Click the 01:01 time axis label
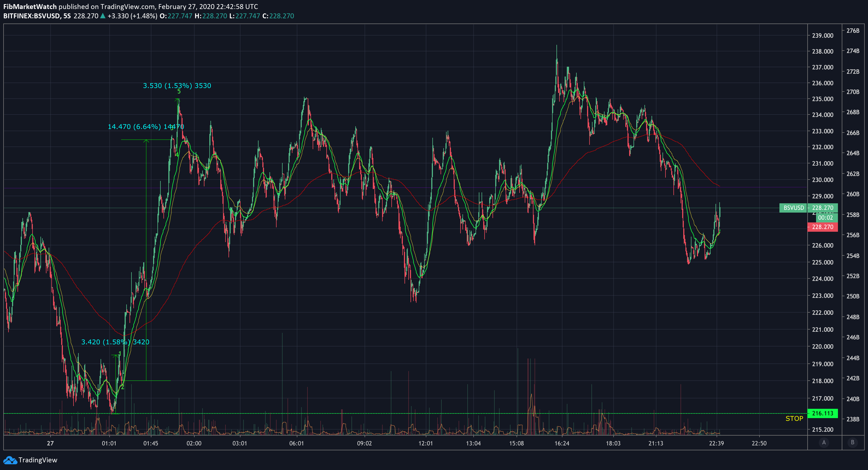 [109, 443]
